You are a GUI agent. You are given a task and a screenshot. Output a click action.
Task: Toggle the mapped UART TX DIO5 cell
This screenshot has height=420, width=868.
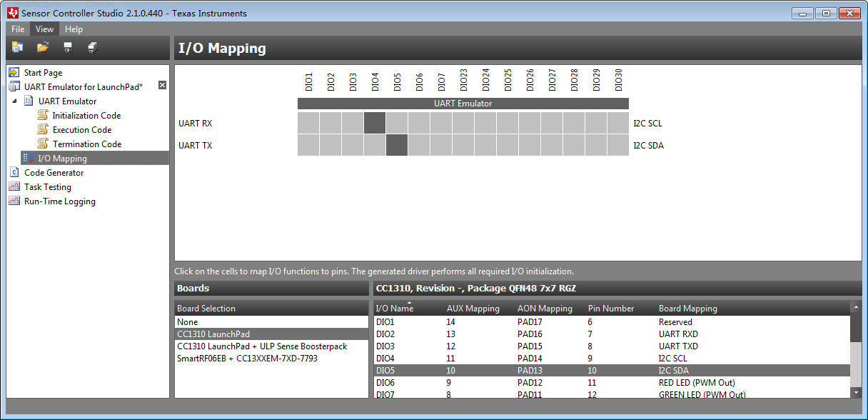point(397,145)
